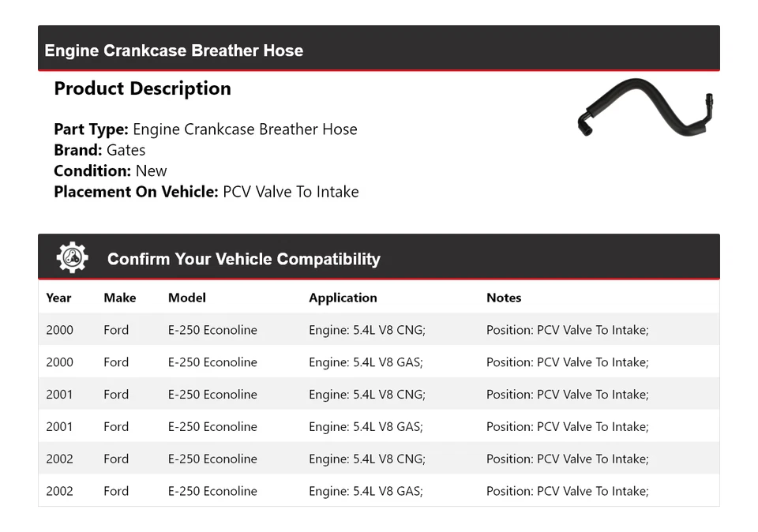Click the Product Description heading
The width and height of the screenshot is (758, 532).
tap(142, 88)
